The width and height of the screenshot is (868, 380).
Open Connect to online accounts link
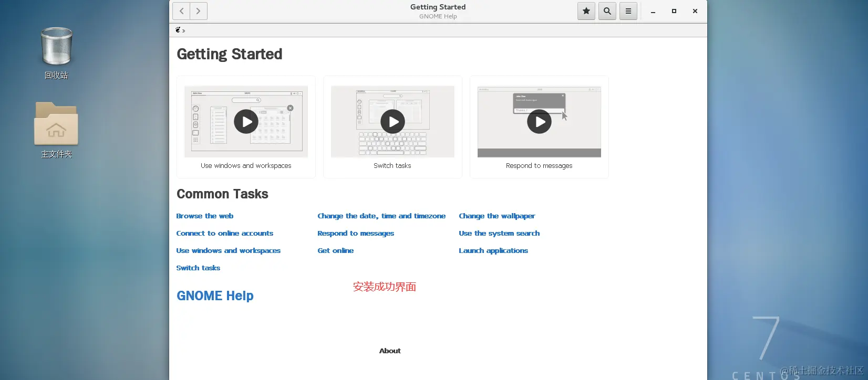(225, 233)
